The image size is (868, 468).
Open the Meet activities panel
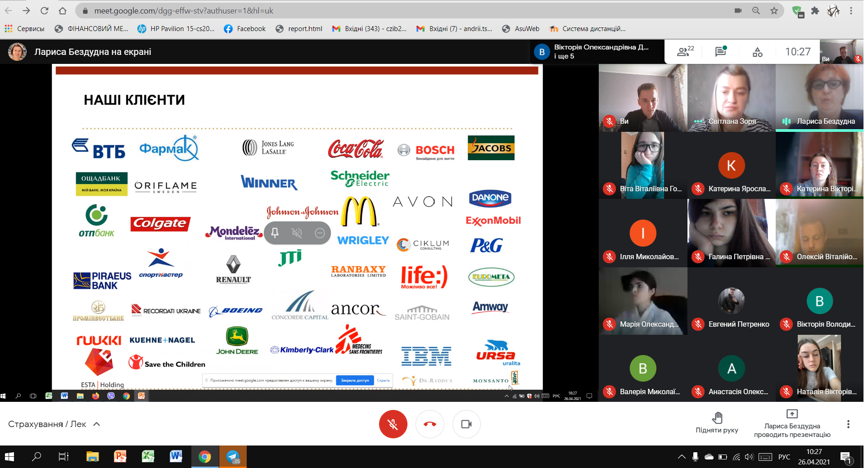click(x=757, y=52)
